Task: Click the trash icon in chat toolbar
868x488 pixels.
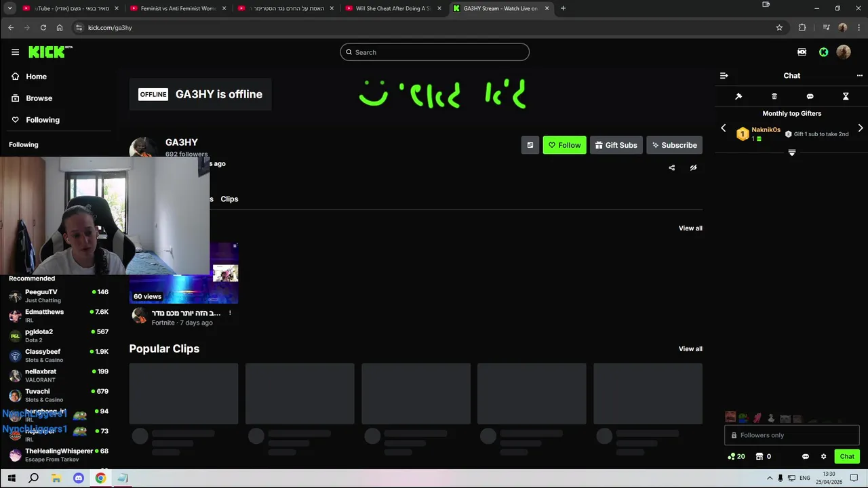Action: [774, 96]
